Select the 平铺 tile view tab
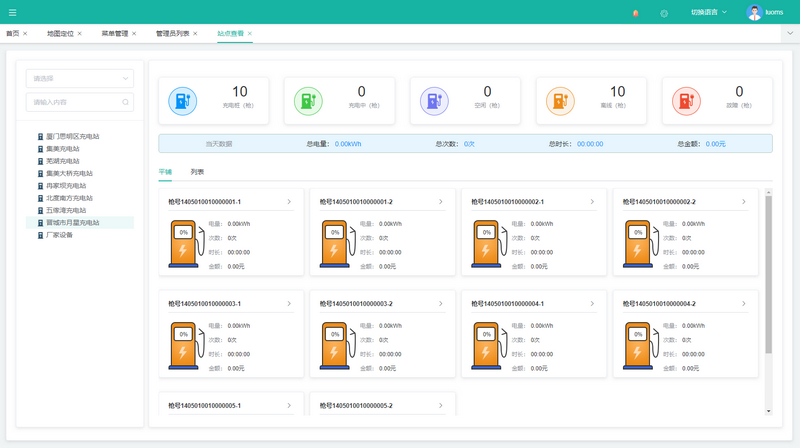This screenshot has height=448, width=800. (165, 172)
